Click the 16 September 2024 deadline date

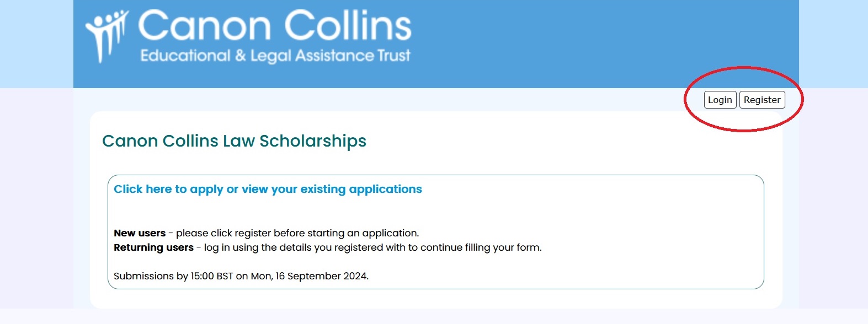tap(321, 276)
